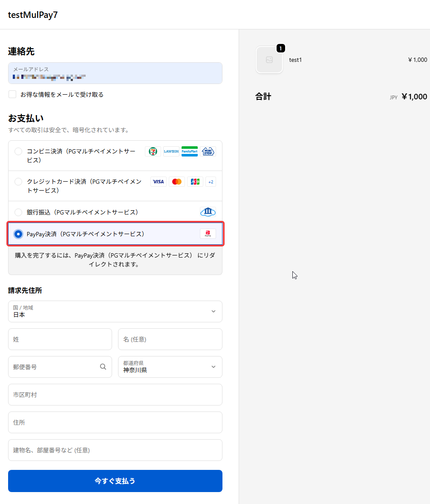Click the bank transfer building icon
Image resolution: width=430 pixels, height=504 pixels.
click(208, 212)
